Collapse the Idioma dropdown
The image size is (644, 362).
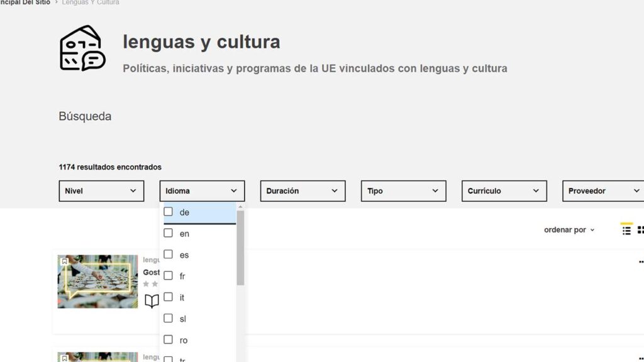[202, 191]
